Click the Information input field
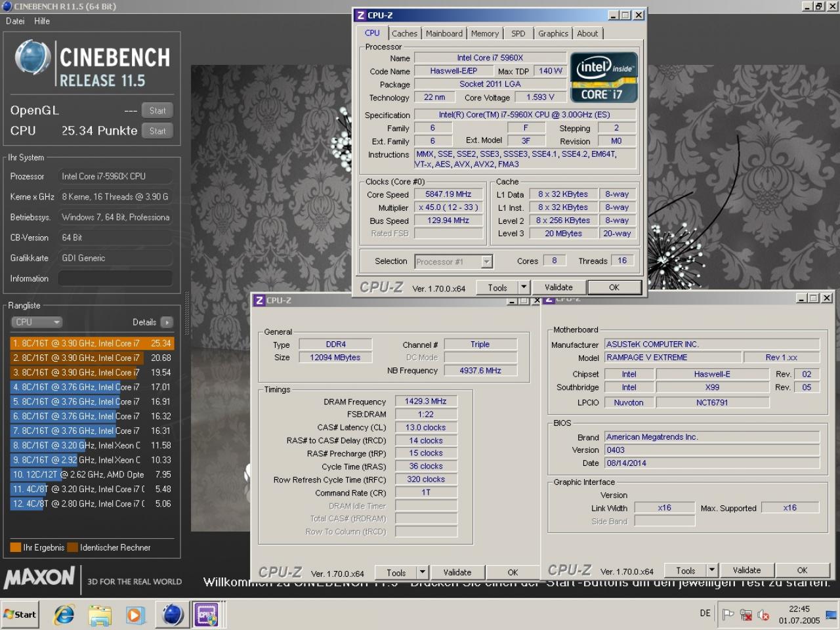Screen dimensions: 840x630 pyautogui.click(x=115, y=278)
